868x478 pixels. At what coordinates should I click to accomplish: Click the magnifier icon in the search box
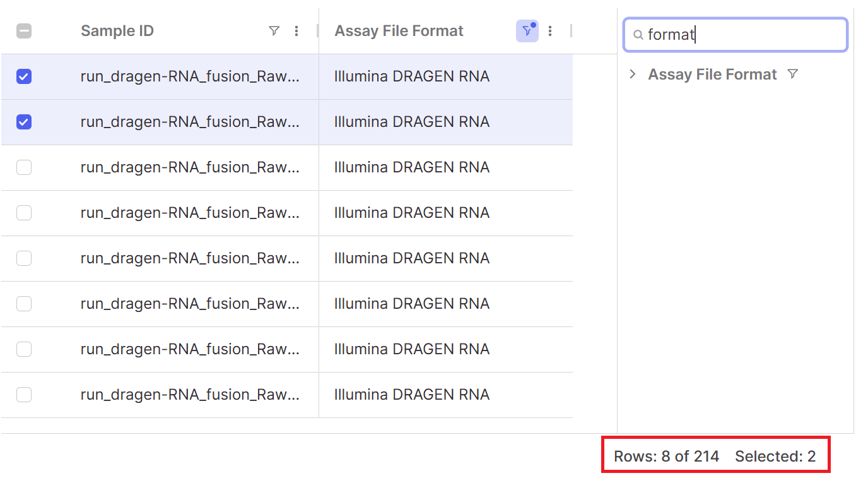click(x=638, y=35)
